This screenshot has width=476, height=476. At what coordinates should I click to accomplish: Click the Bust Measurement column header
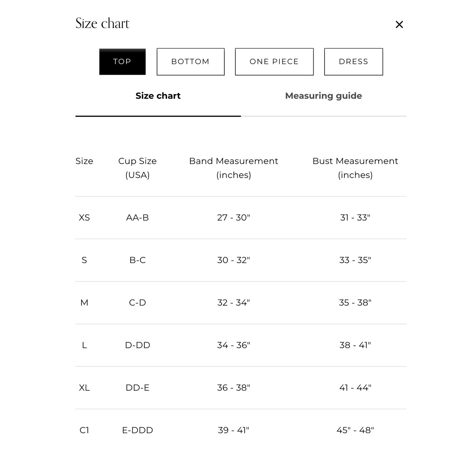355,168
